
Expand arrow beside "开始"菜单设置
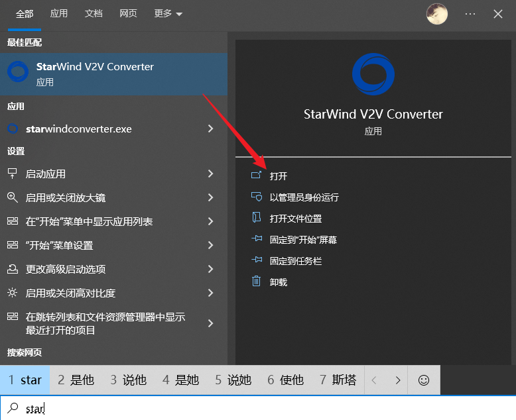coord(211,245)
